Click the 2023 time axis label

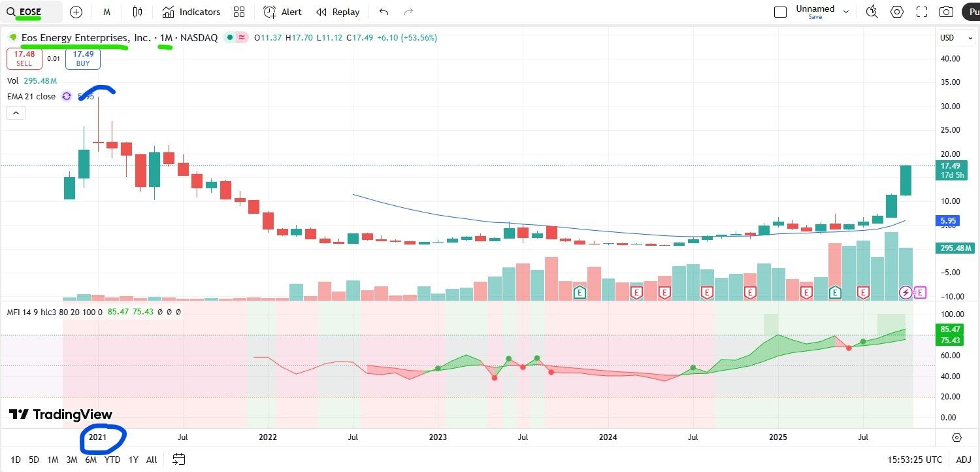click(x=438, y=437)
